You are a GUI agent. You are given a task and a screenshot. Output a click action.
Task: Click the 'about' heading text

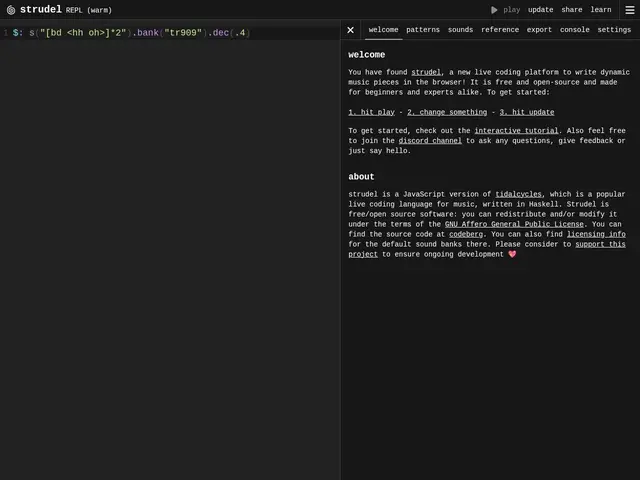point(361,177)
